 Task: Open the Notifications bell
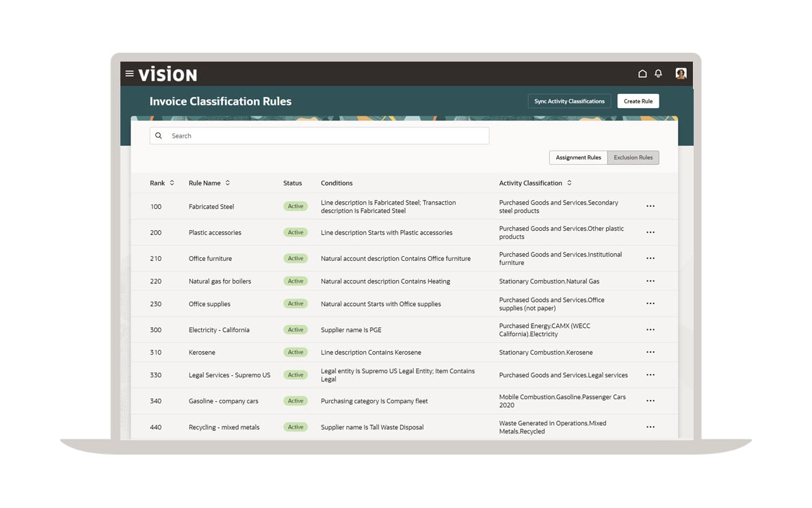(x=658, y=73)
